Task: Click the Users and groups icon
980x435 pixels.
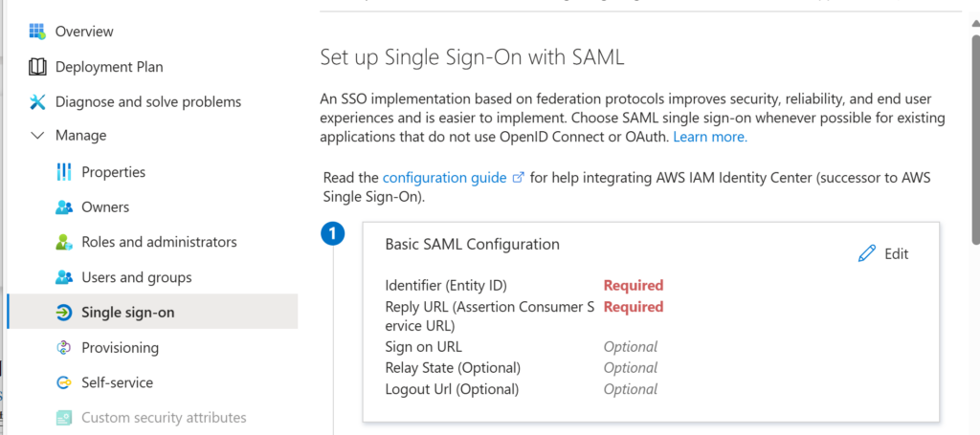Action: 64,277
